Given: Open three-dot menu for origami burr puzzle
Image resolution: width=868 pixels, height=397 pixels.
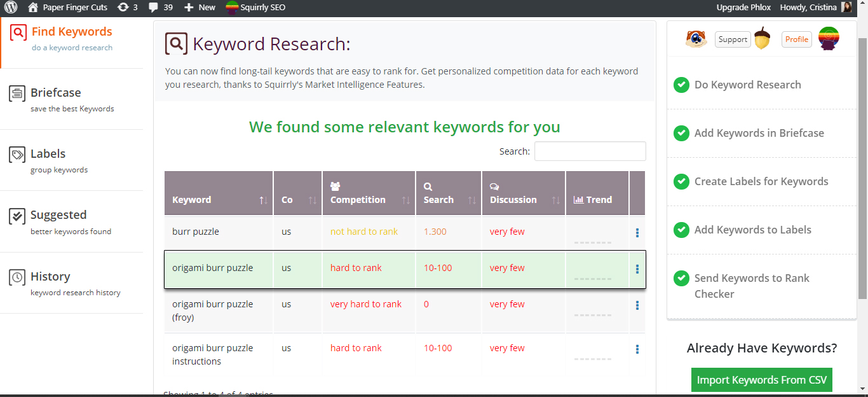Looking at the screenshot, I should [637, 269].
